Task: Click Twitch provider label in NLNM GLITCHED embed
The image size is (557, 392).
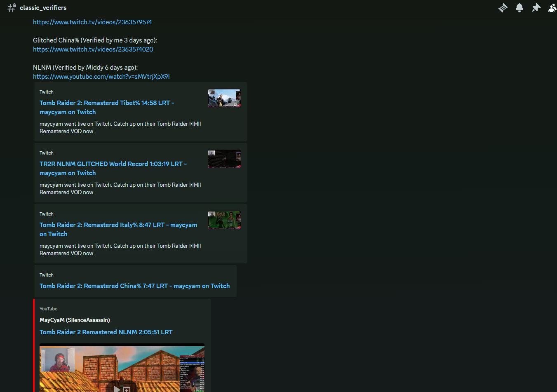Action: pos(47,153)
